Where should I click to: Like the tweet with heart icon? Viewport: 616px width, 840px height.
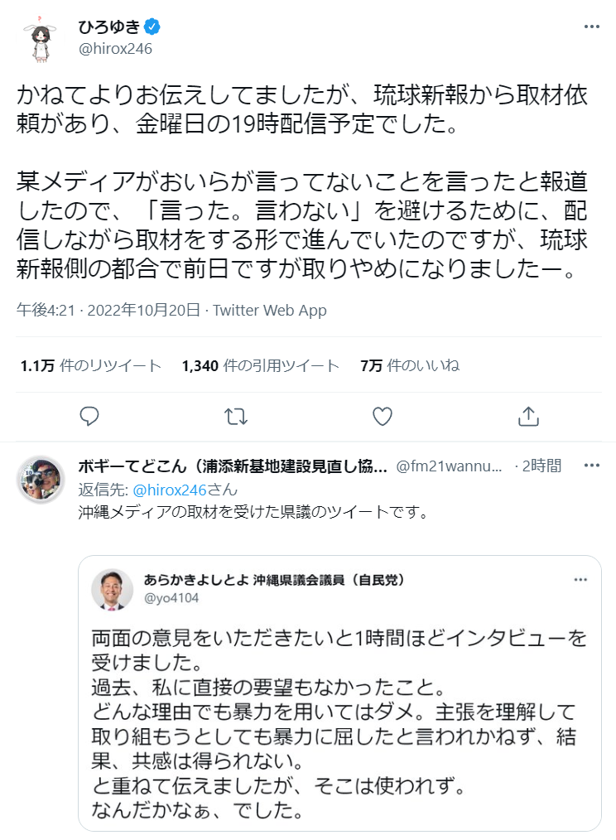[x=382, y=416]
